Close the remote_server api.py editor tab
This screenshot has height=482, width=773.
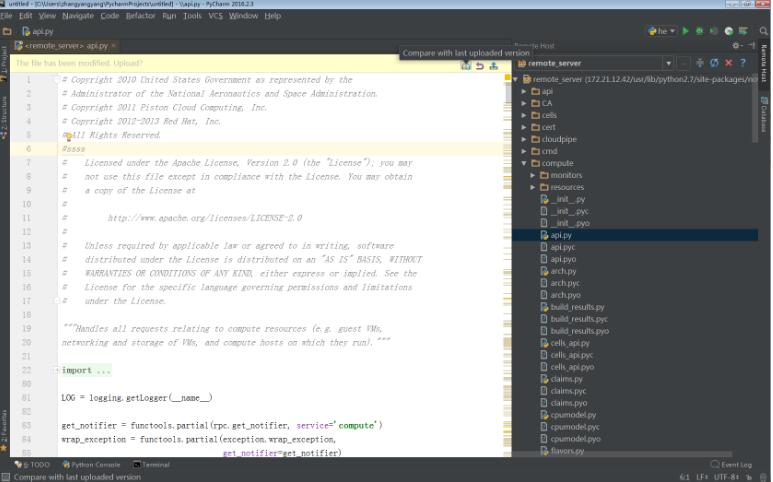click(x=113, y=45)
